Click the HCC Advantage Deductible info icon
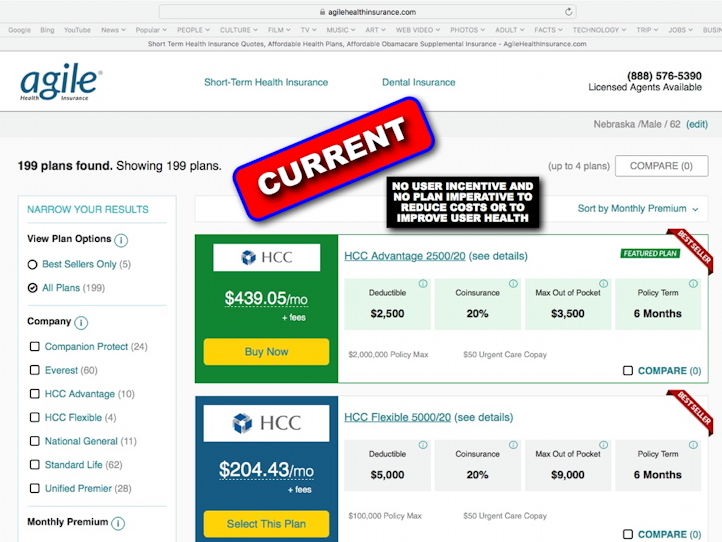722x542 pixels. click(423, 284)
